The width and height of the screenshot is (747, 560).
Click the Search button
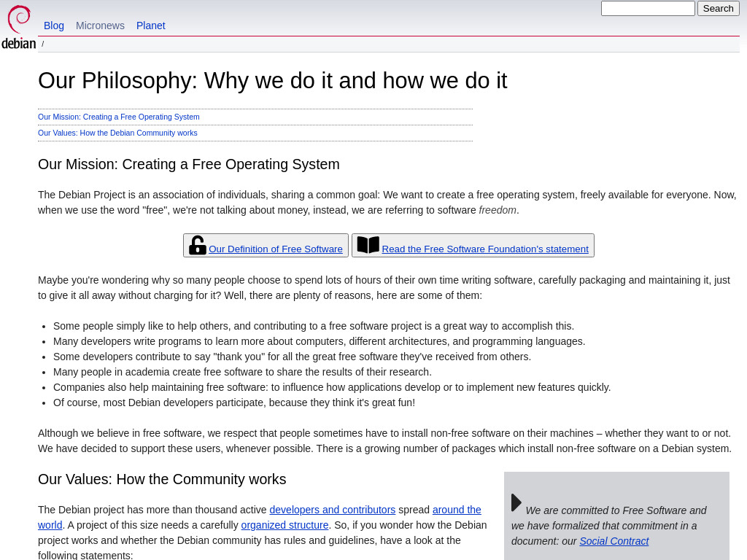(719, 9)
